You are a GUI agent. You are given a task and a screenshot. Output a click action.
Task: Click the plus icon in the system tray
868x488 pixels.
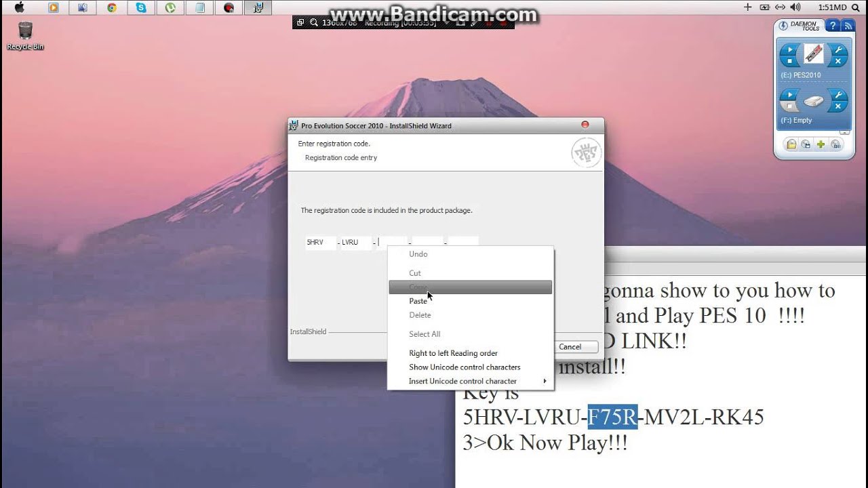(x=747, y=7)
